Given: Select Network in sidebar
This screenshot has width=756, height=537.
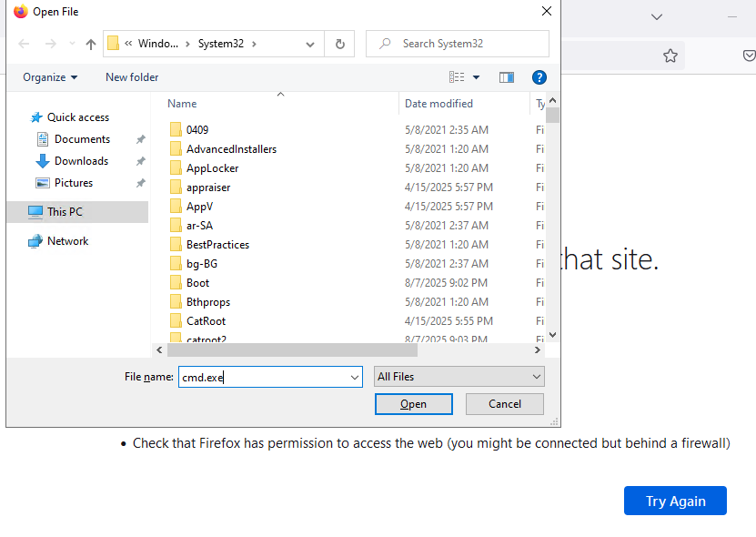Looking at the screenshot, I should (67, 241).
